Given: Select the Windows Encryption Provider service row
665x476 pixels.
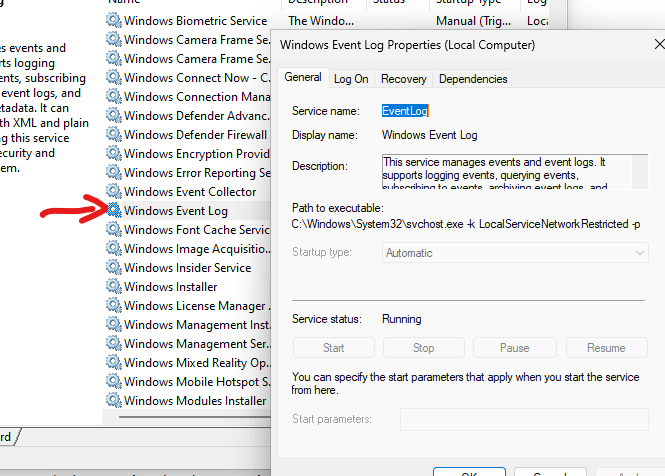Looking at the screenshot, I should 187,154.
